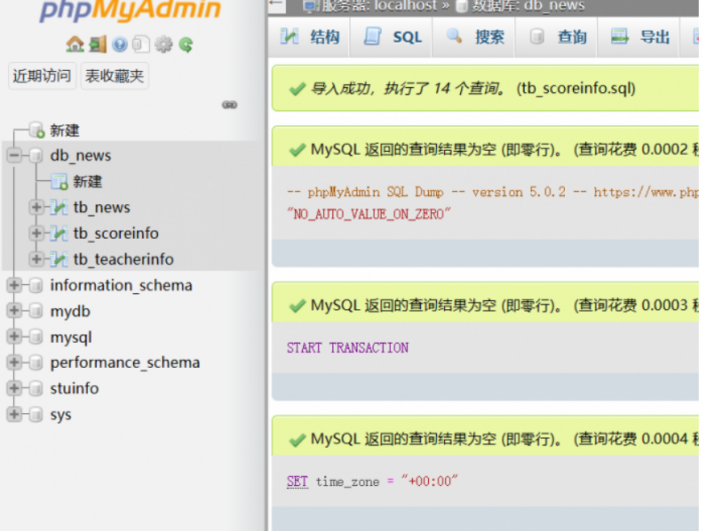Open the performance_schema database link
702x531 pixels.
(125, 363)
